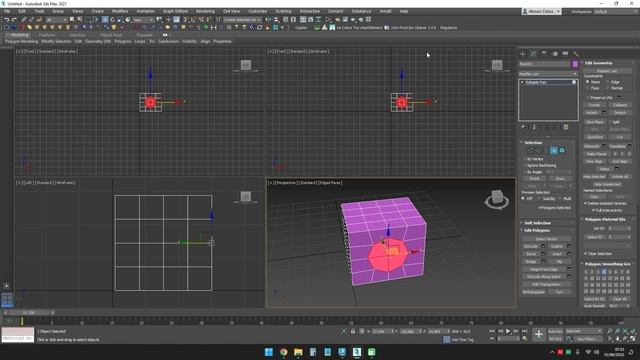The height and width of the screenshot is (360, 640).
Task: Toggle Full Interactivity checkbox
Action: [593, 210]
